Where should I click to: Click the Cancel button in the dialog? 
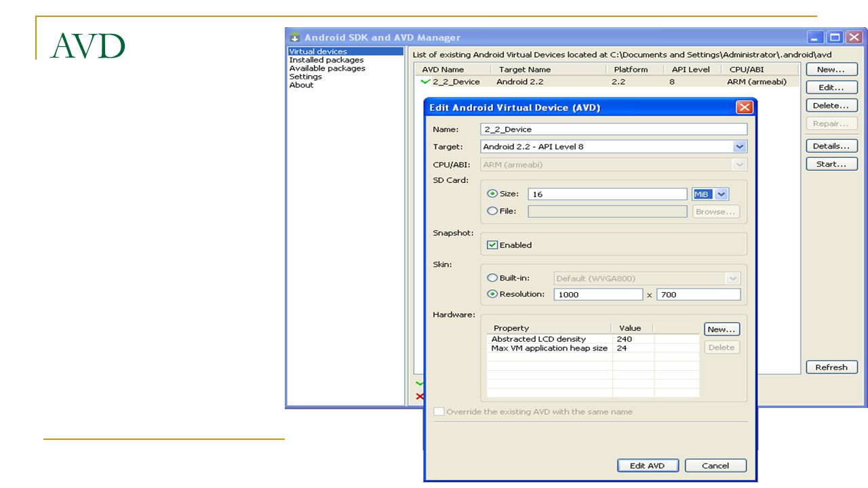715,466
